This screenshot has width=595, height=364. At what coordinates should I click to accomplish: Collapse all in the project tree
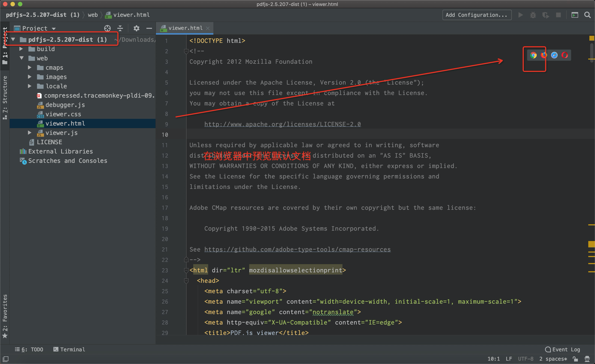point(120,28)
